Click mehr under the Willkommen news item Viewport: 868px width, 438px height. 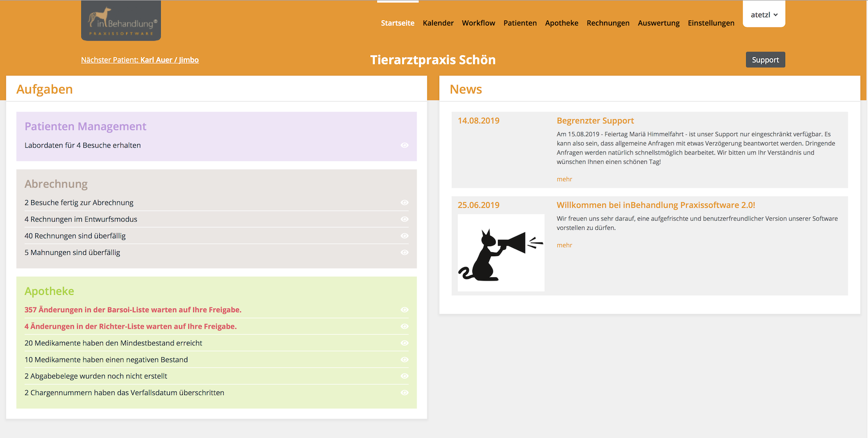tap(565, 245)
